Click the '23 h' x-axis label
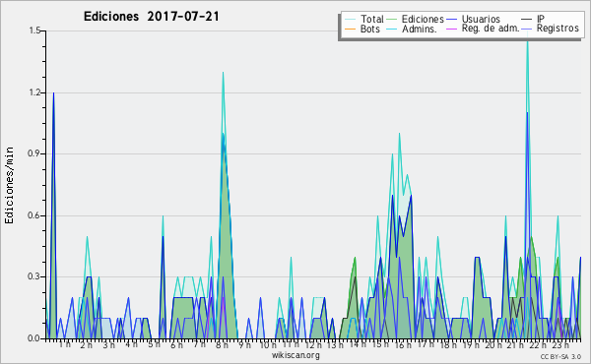 click(x=560, y=344)
